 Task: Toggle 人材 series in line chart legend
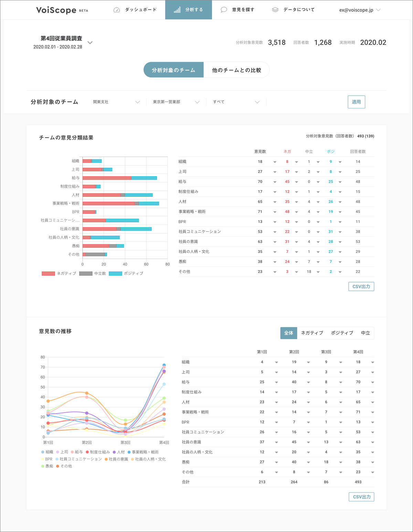tap(119, 452)
